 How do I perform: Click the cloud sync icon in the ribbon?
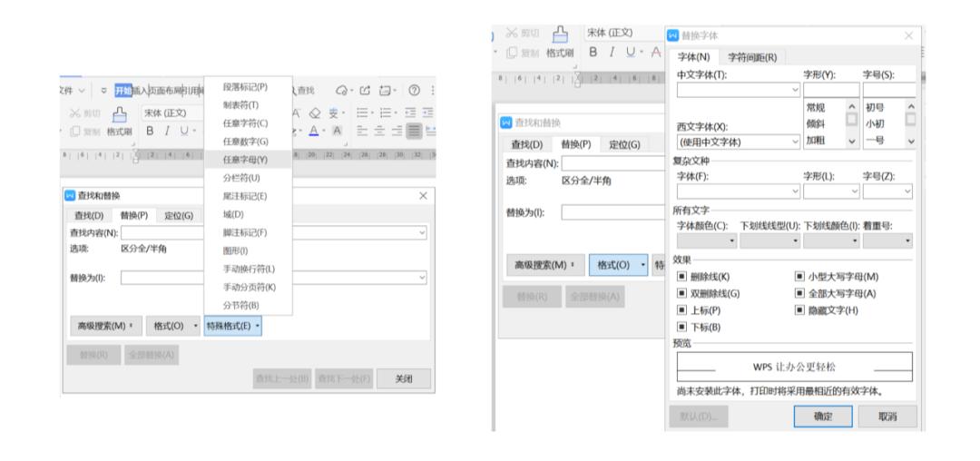341,91
